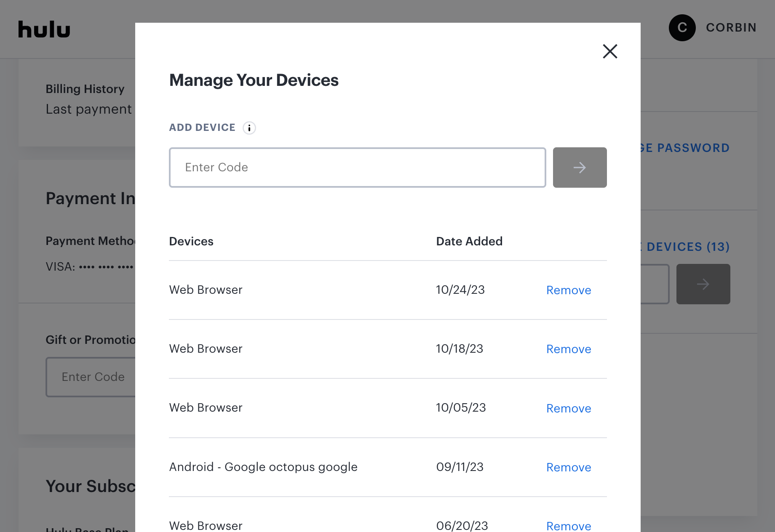
Task: Remove the Web Browser added 10/18/23
Action: pos(569,349)
